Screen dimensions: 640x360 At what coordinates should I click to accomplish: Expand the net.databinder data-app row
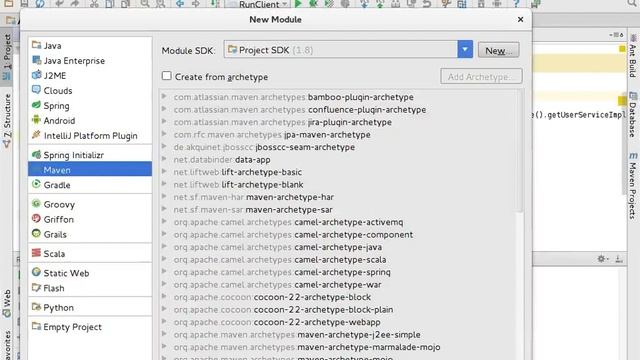(x=164, y=159)
